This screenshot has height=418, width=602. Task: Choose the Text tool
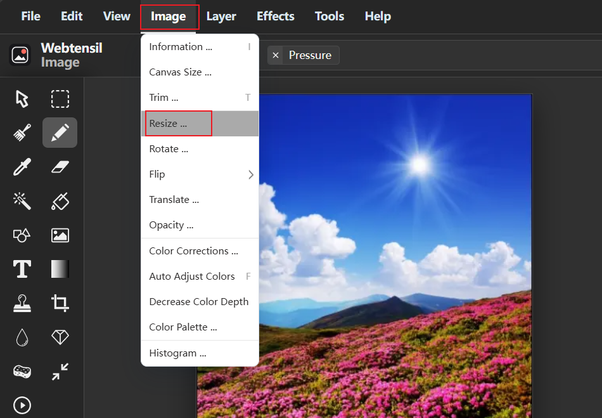tap(22, 269)
